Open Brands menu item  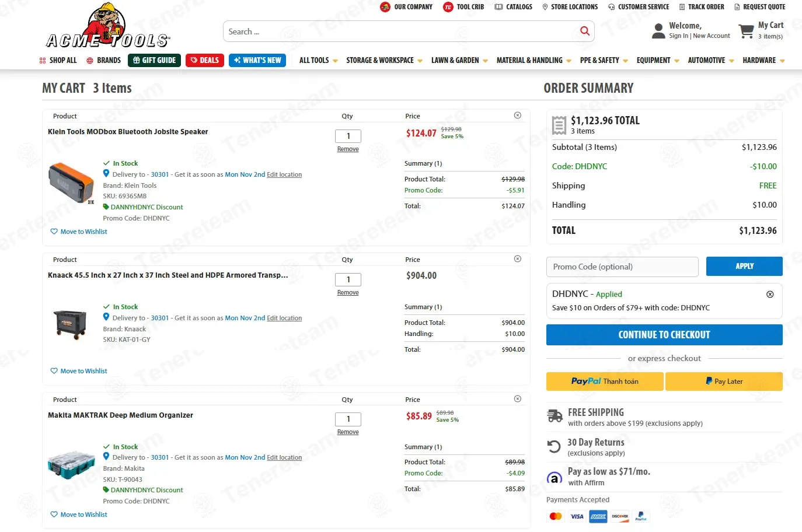point(103,60)
